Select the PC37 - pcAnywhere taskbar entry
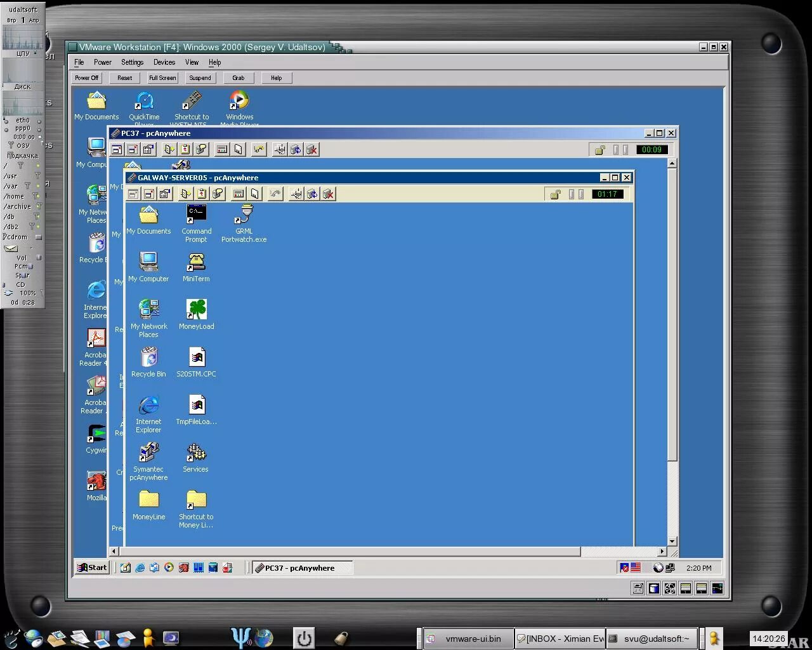 (x=302, y=567)
